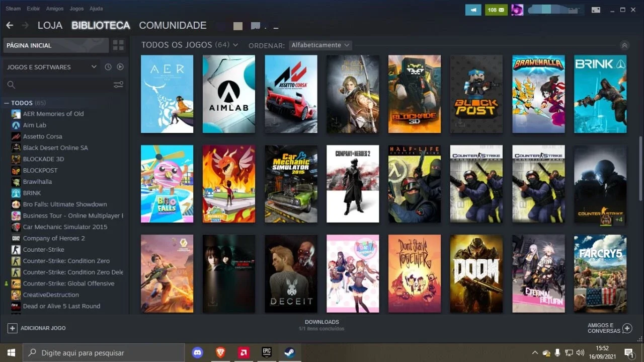This screenshot has width=644, height=362.
Task: Open the Windows Start menu
Action: [11, 352]
